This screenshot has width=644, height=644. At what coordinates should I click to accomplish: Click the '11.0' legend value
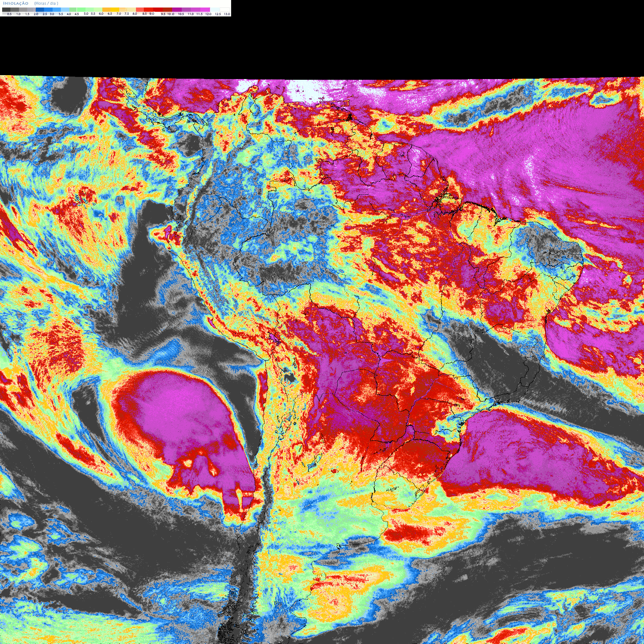coord(191,14)
